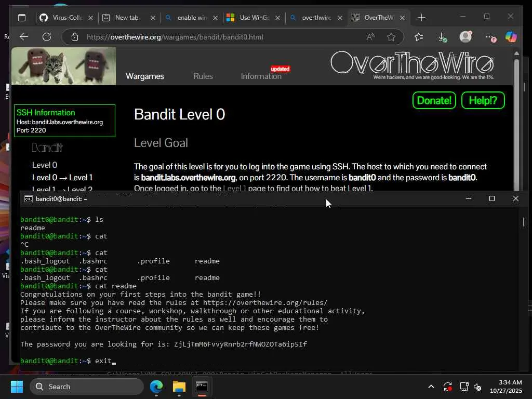Open the muted volume tray icon

477,387
